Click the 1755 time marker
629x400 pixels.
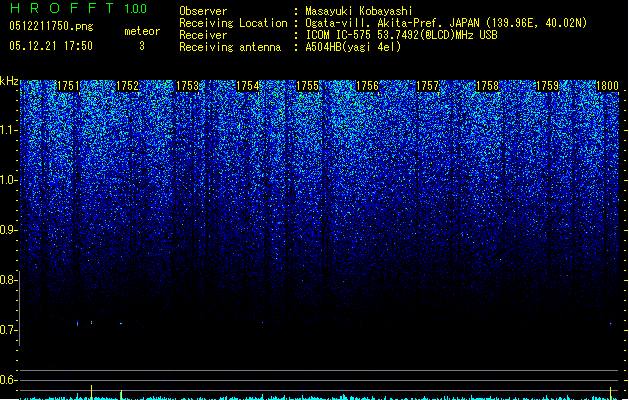pyautogui.click(x=307, y=86)
